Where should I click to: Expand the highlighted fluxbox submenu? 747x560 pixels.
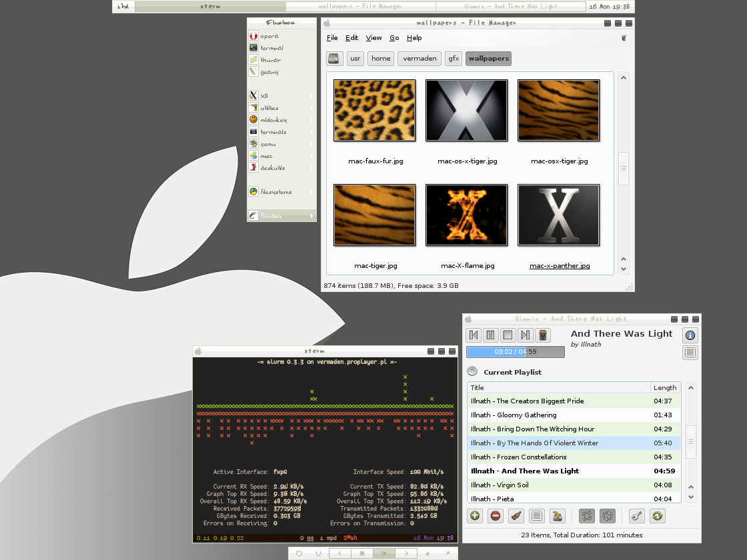click(281, 216)
